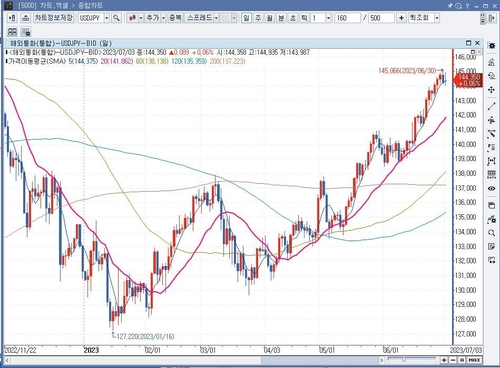This screenshot has width=500, height=368.
Task: Click the symbol search magnifier icon
Action: click(116, 18)
